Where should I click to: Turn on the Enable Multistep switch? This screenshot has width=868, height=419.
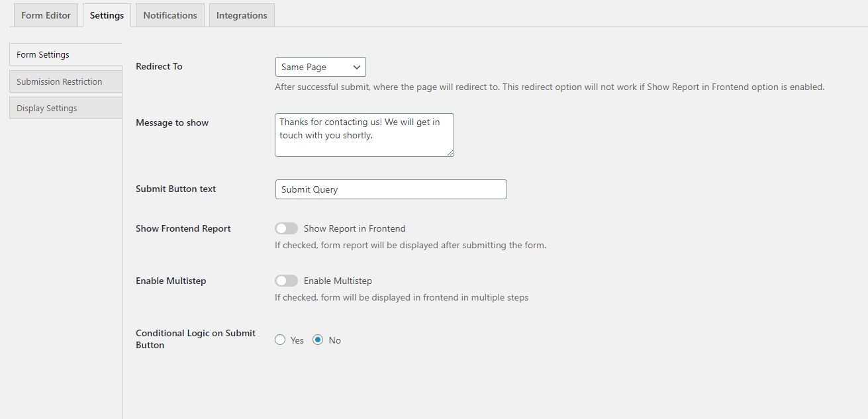pos(286,280)
